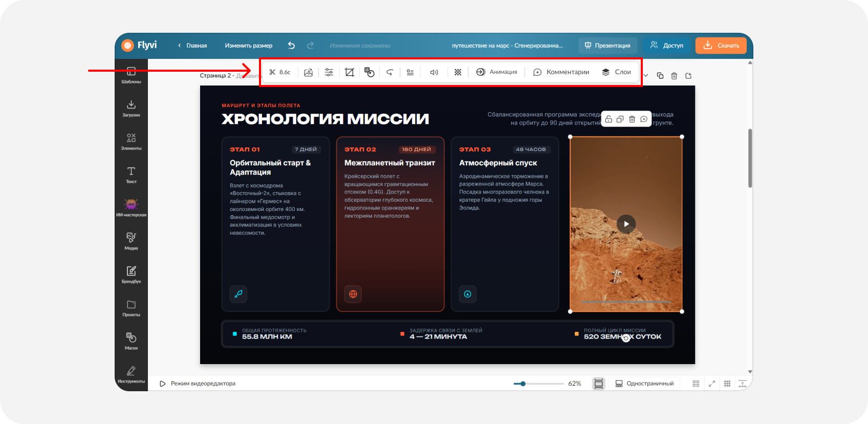Image resolution: width=868 pixels, height=424 pixels.
Task: Click the speaker volume icon in the toolbar
Action: point(434,72)
